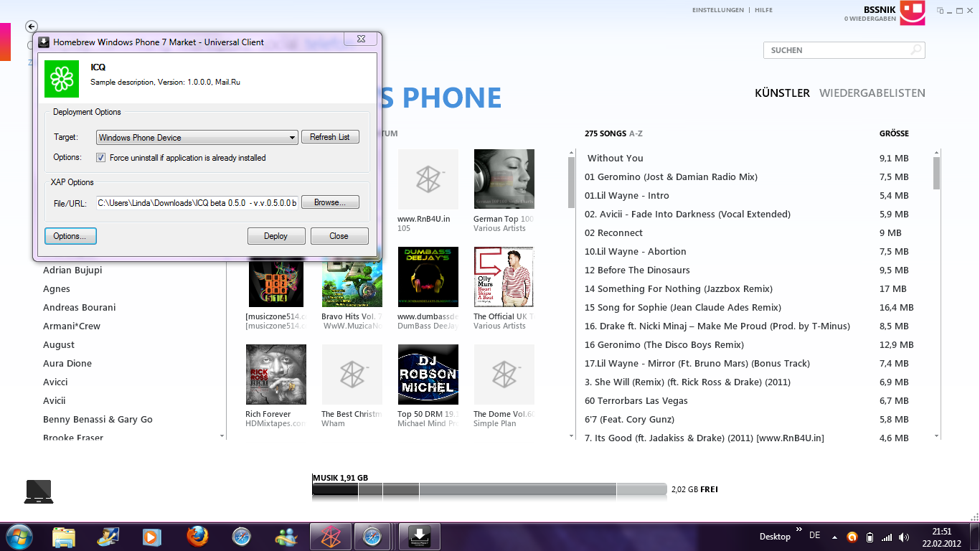Image resolution: width=980 pixels, height=551 pixels.
Task: Toggle Force uninstall if already installed checkbox
Action: (101, 158)
